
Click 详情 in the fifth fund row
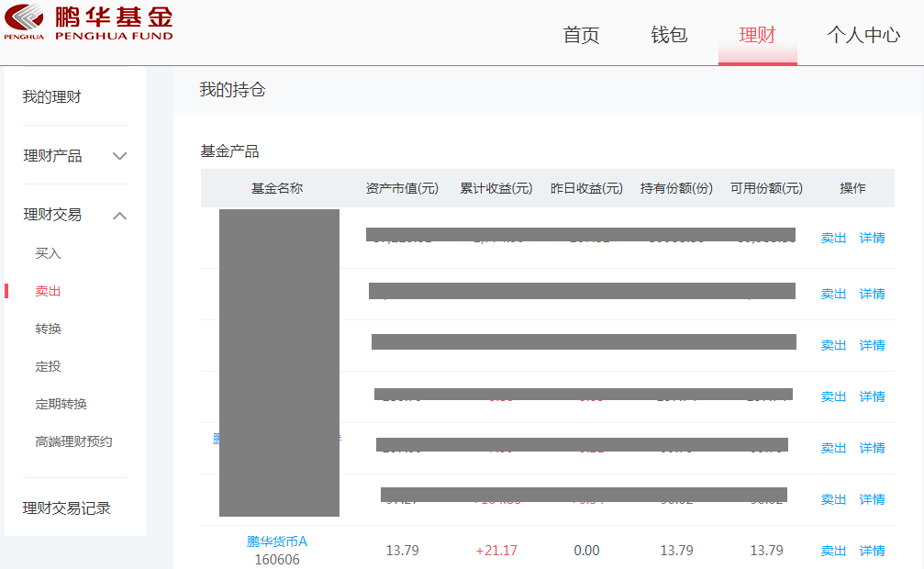point(872,448)
